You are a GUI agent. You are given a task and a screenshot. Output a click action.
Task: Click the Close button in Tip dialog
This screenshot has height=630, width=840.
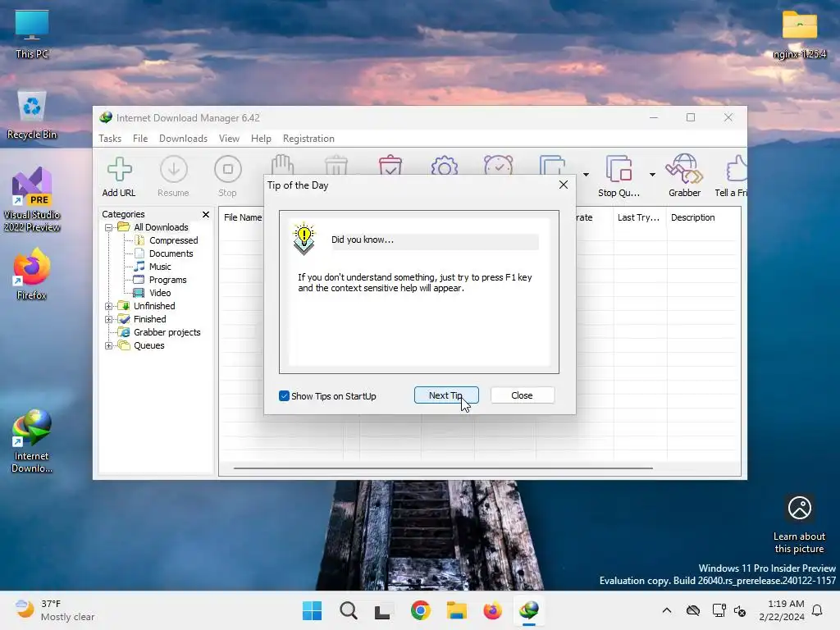[522, 395]
